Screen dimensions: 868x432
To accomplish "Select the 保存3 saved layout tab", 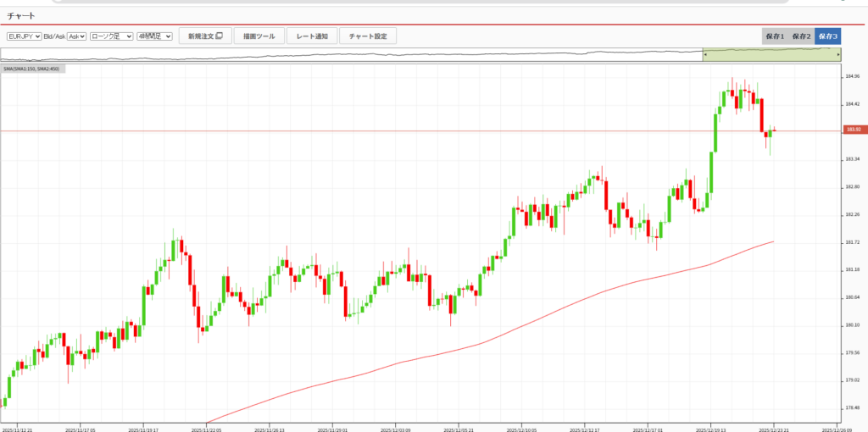I will coord(827,36).
